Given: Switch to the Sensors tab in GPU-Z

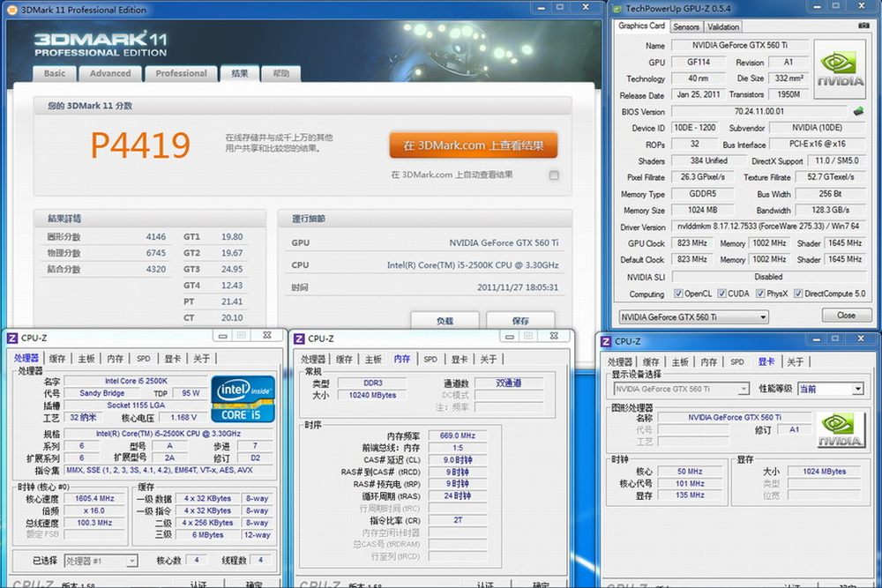Looking at the screenshot, I should pyautogui.click(x=686, y=27).
